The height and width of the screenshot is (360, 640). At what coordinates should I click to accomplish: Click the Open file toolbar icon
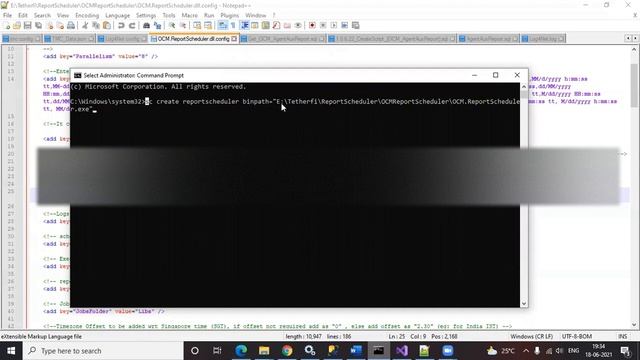17,25
